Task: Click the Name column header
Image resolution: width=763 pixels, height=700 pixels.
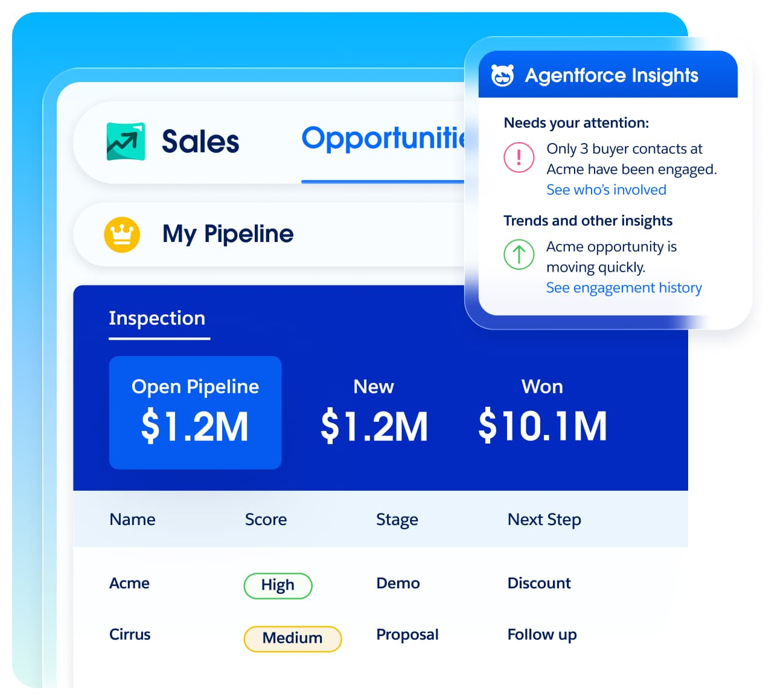Action: coord(132,520)
